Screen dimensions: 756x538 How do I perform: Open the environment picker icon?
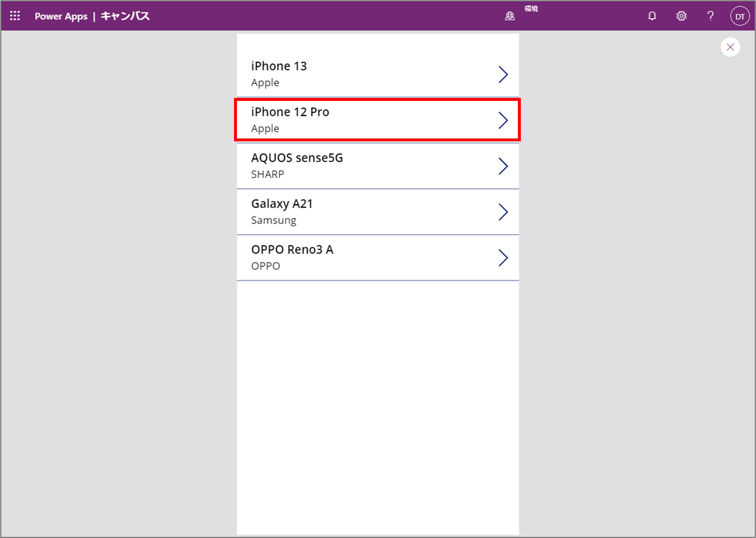510,16
